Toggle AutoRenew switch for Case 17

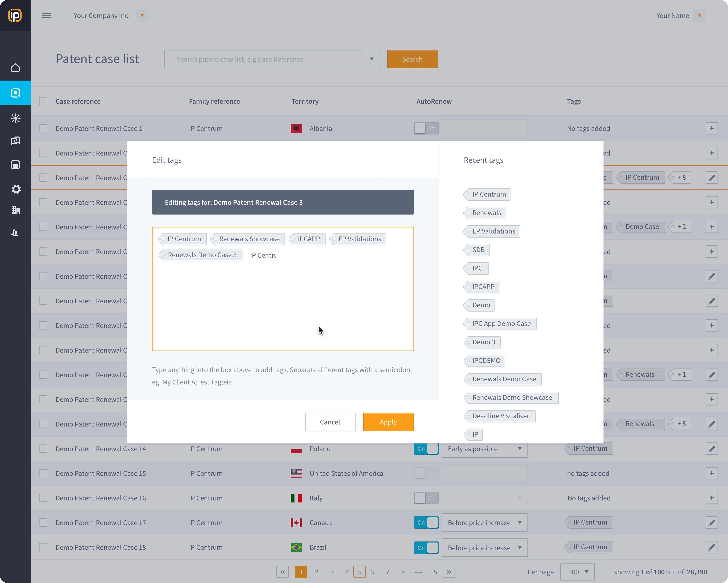426,523
